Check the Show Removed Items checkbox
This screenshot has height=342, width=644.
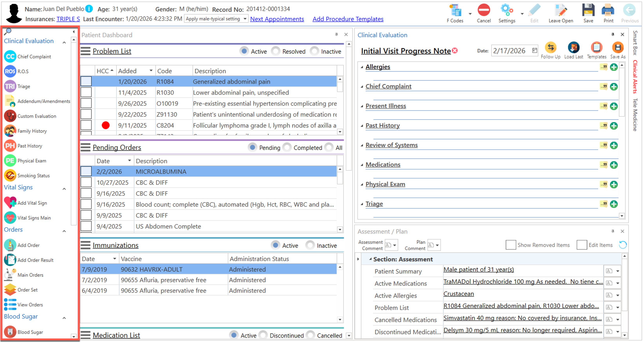tap(511, 245)
